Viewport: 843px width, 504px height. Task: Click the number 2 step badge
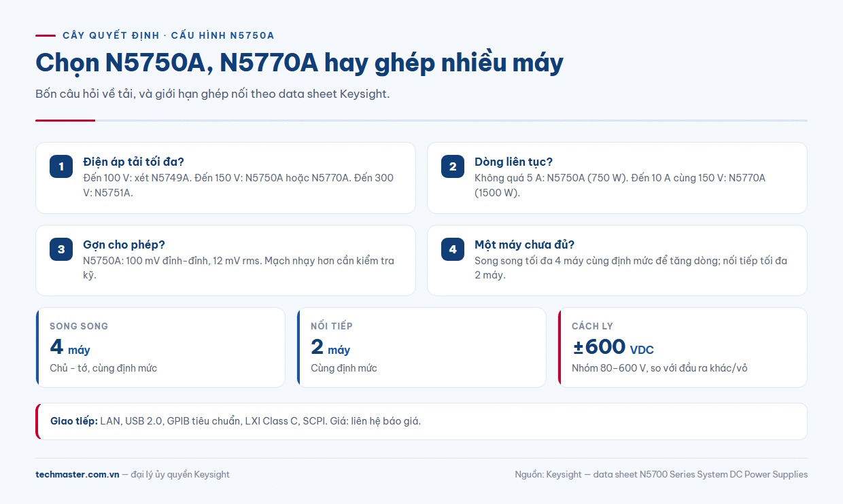(453, 166)
